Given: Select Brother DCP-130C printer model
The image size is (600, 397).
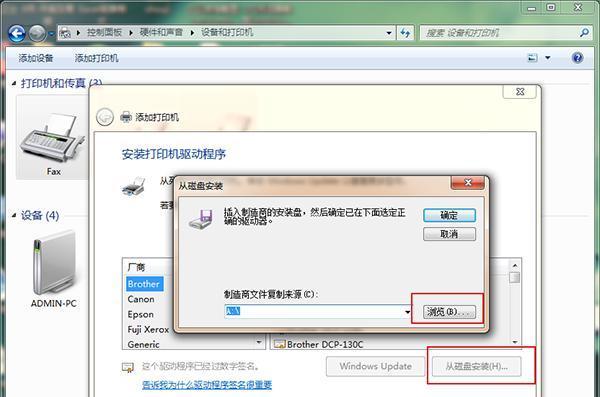Looking at the screenshot, I should point(325,345).
